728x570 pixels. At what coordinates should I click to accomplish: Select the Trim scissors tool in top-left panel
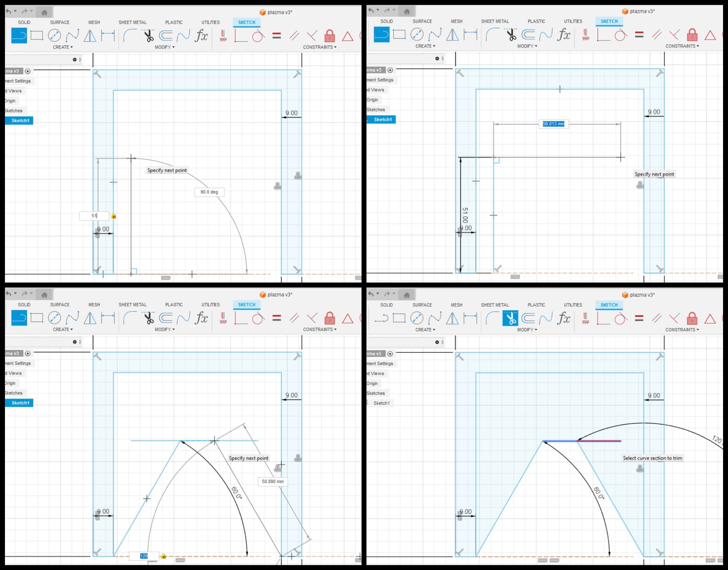click(x=148, y=35)
